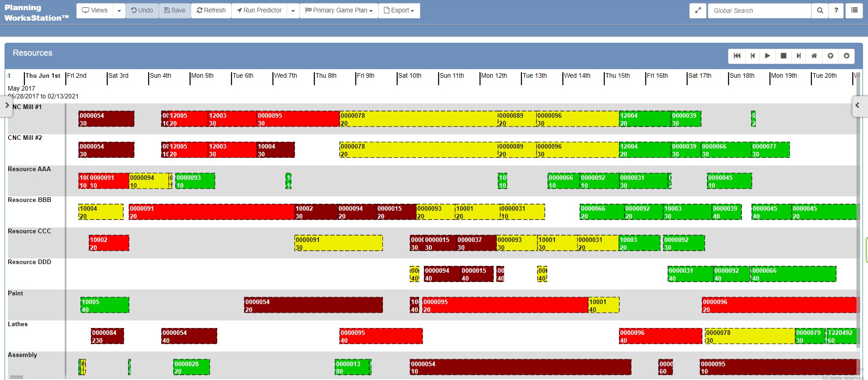Screen dimensions: 868x380
Task: Click the Refresh button
Action: (x=211, y=11)
